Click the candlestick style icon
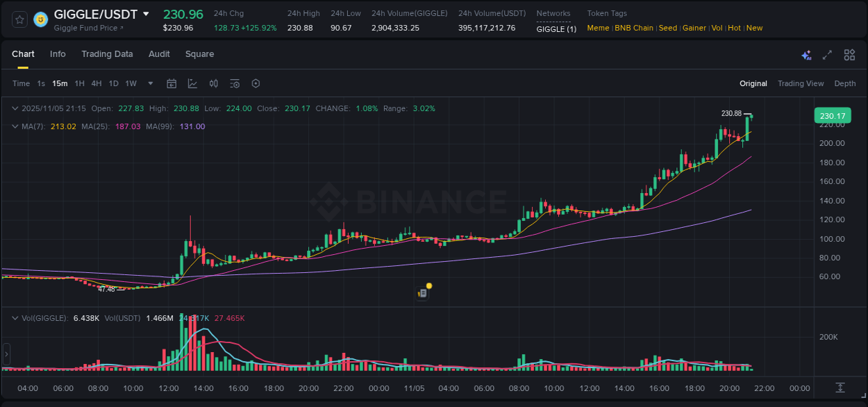This screenshot has height=407, width=868. coord(213,83)
